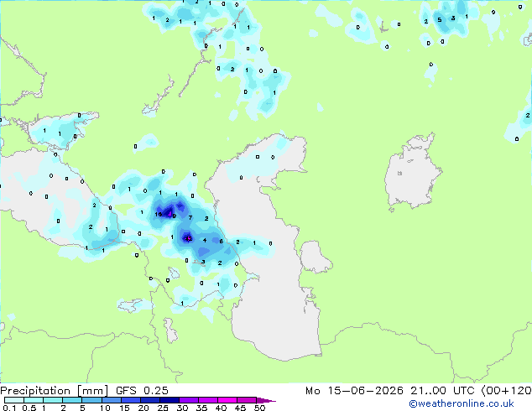This screenshot has height=411, width=532.
Task: Click the 25–30 mm navy legend swatch
Action: (170, 400)
